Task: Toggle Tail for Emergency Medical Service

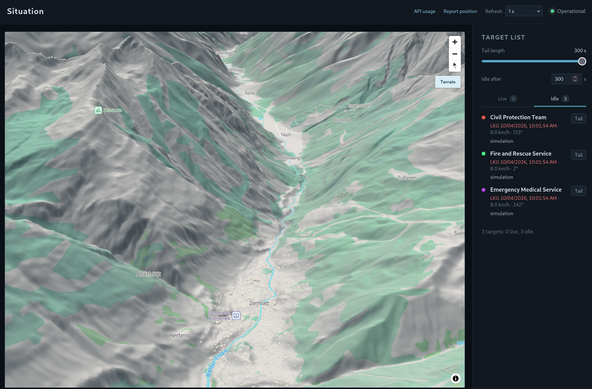Action: click(578, 191)
